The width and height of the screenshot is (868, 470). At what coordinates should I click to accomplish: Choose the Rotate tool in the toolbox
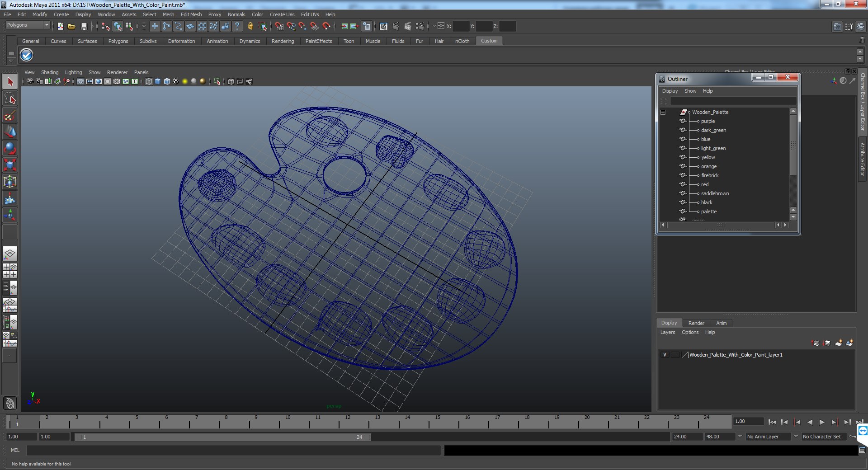[10, 148]
